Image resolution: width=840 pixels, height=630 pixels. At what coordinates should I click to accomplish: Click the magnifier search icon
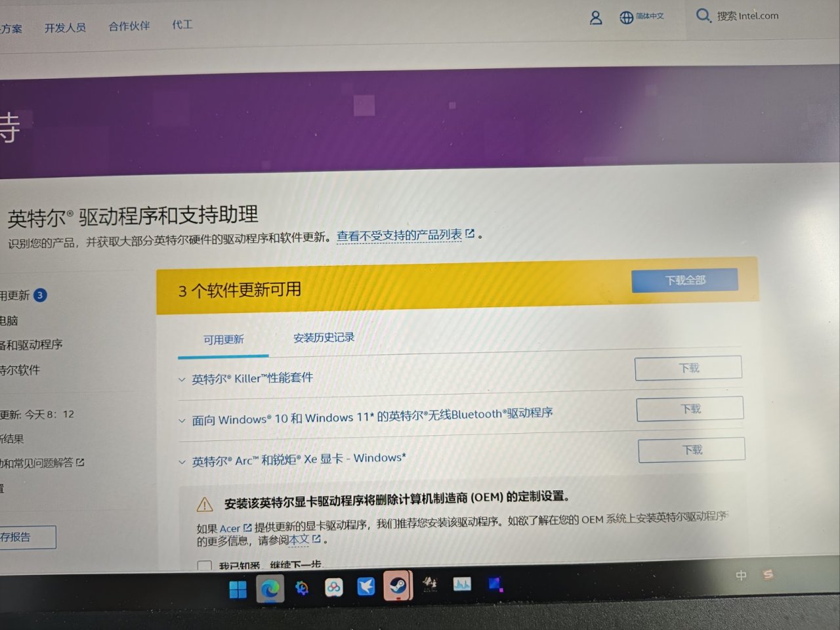click(x=703, y=15)
